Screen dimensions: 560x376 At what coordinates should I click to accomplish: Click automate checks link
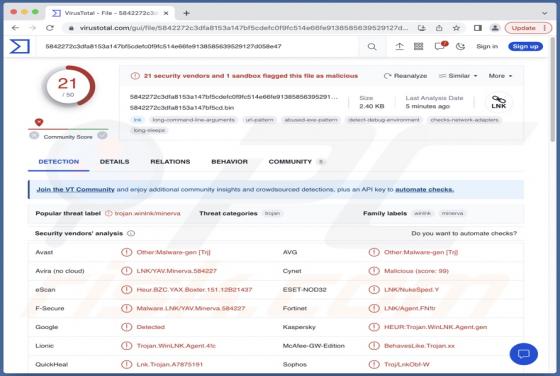pos(425,190)
